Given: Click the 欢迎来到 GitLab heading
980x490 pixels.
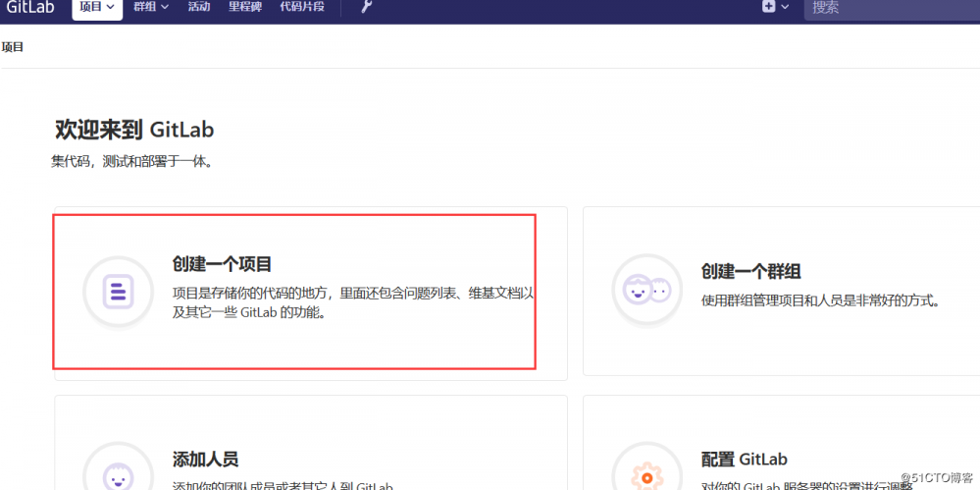Looking at the screenshot, I should point(134,131).
